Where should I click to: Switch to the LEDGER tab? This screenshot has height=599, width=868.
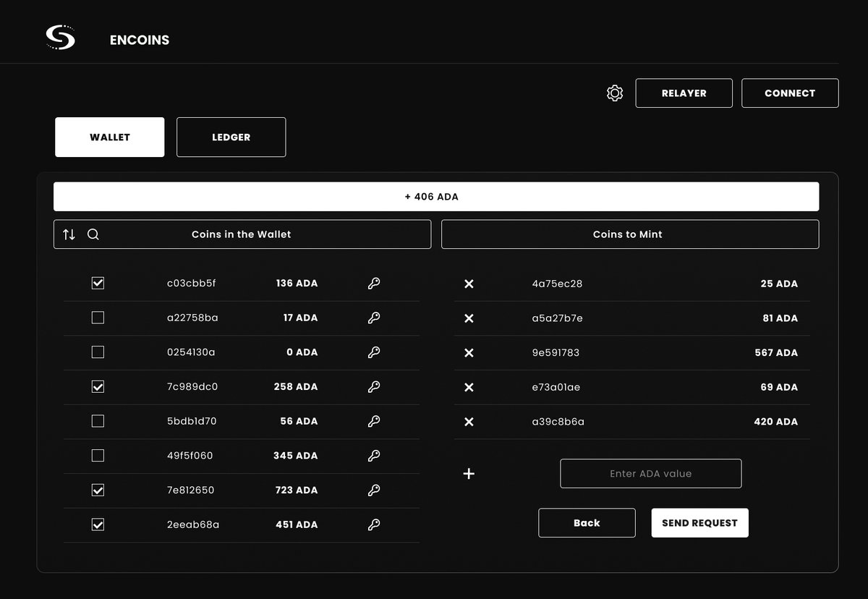pyautogui.click(x=231, y=137)
